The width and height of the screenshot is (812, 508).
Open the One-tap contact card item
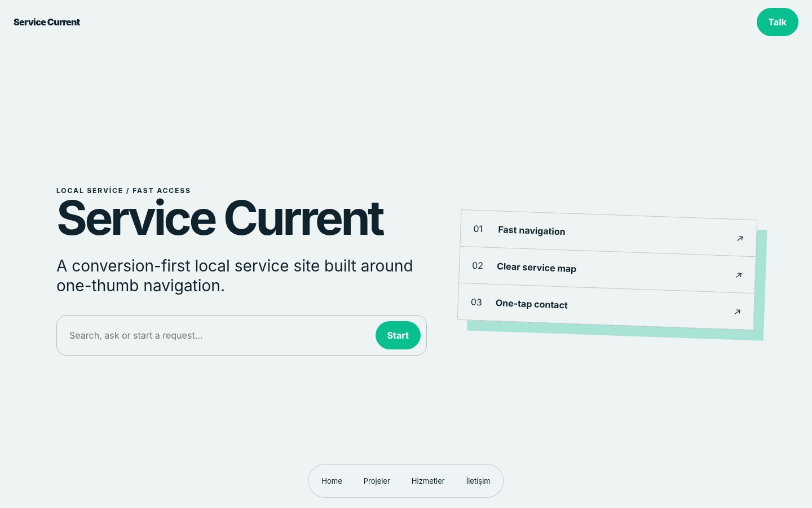[x=606, y=306]
